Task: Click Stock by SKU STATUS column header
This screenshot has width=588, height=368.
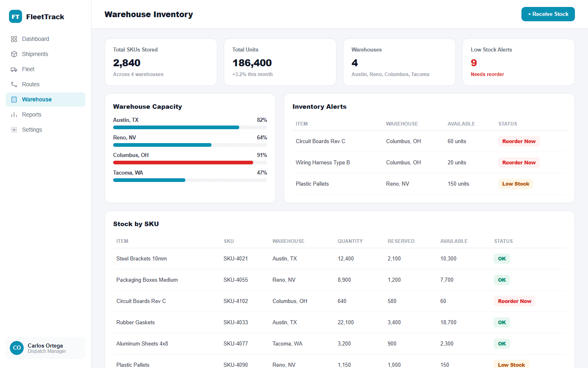Action: pyautogui.click(x=503, y=241)
